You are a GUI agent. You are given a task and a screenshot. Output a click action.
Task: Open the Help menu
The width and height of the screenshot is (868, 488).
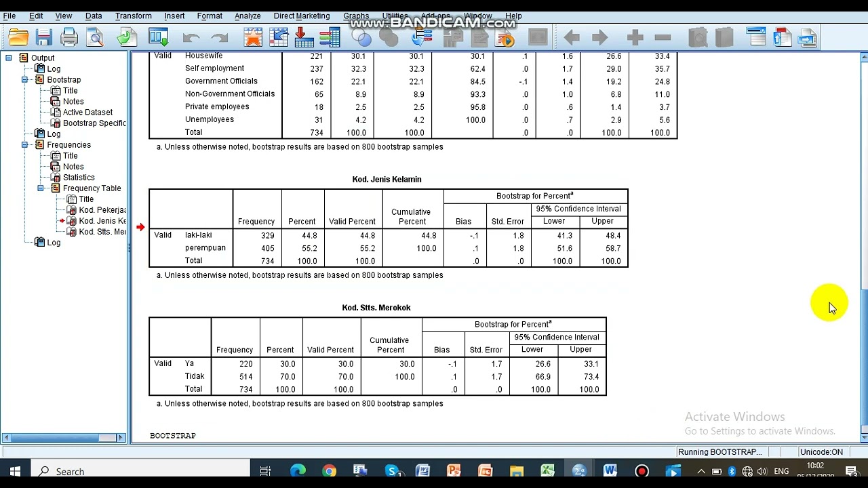click(x=513, y=16)
